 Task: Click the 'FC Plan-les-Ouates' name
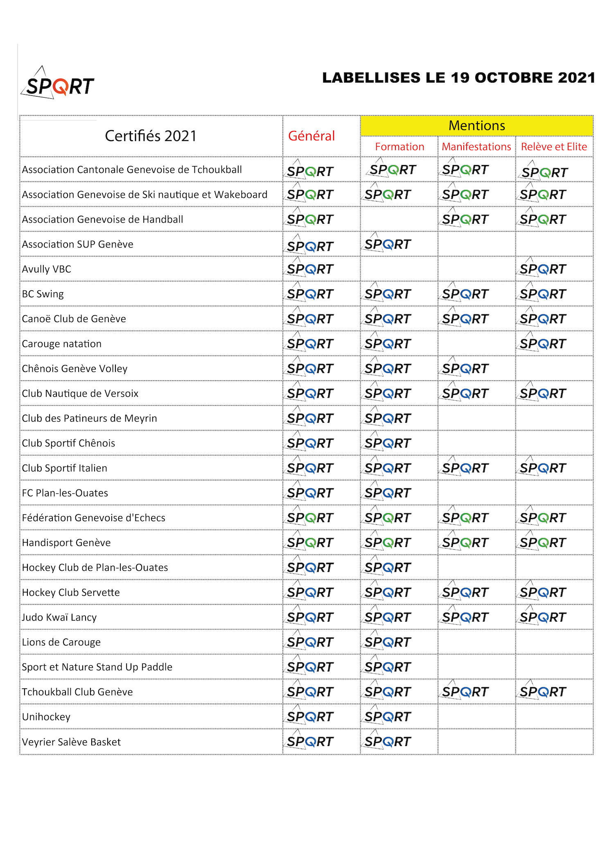(65, 493)
